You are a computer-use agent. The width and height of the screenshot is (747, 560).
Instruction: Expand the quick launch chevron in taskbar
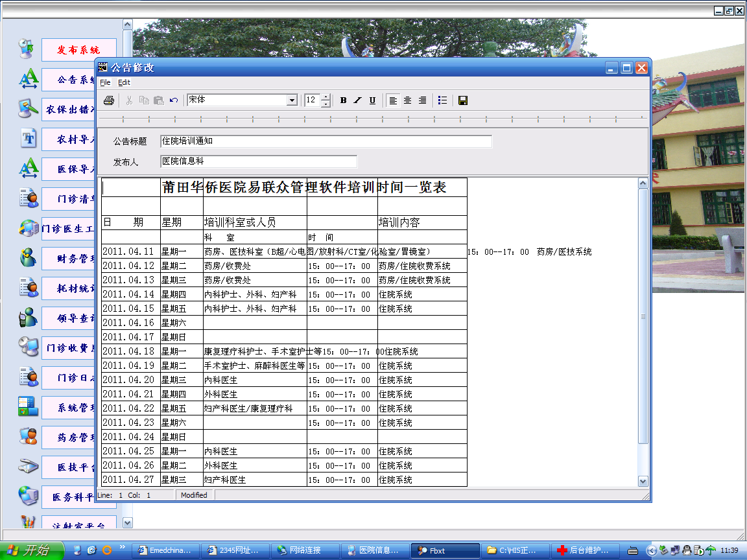[123, 546]
